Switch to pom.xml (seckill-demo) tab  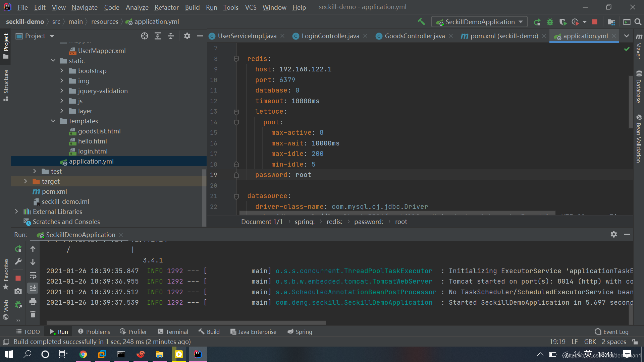(x=504, y=36)
